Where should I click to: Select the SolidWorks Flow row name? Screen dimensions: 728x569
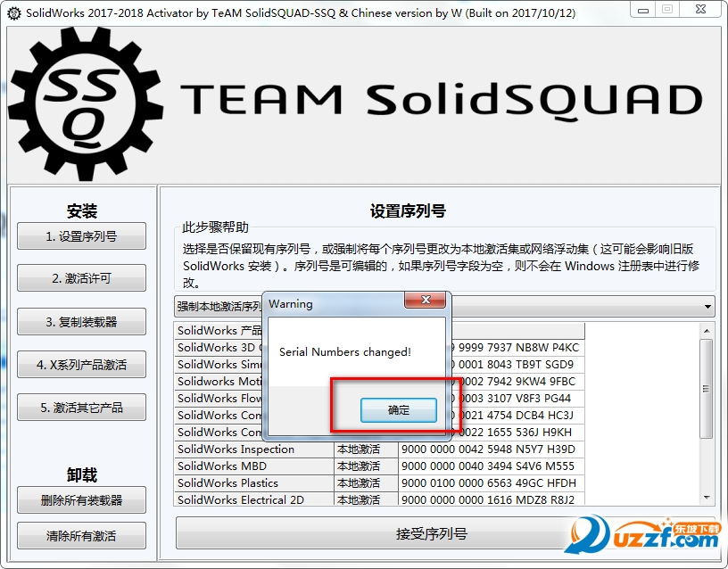click(x=219, y=398)
